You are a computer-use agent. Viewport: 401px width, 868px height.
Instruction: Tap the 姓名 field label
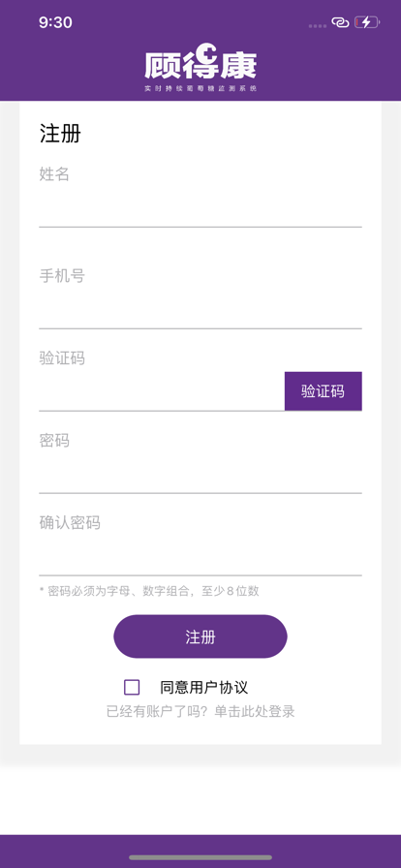[54, 174]
